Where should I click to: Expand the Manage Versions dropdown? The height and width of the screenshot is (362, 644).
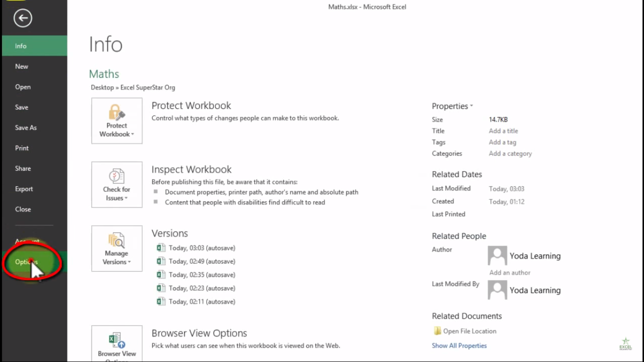point(117,248)
